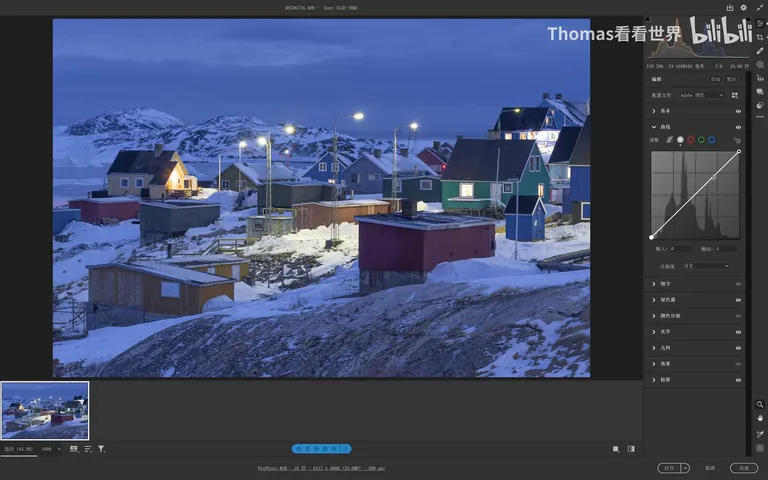Toggle before/after comparison view icon

pos(631,449)
